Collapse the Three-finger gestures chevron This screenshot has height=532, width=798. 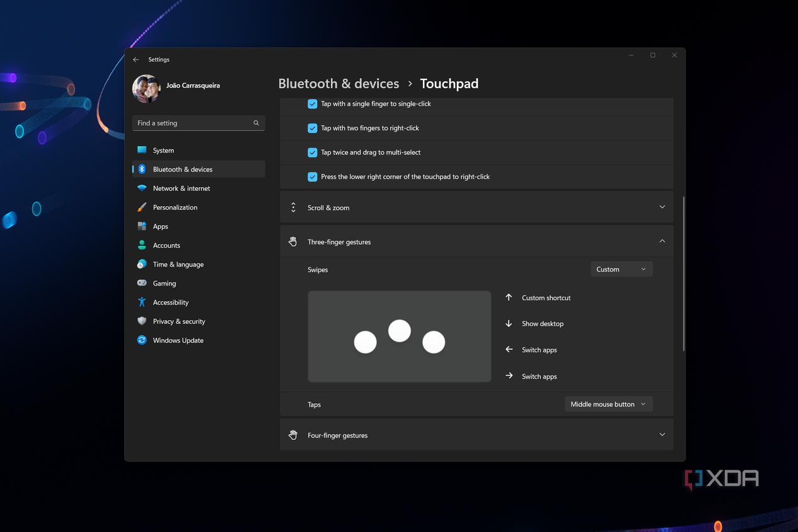(662, 241)
